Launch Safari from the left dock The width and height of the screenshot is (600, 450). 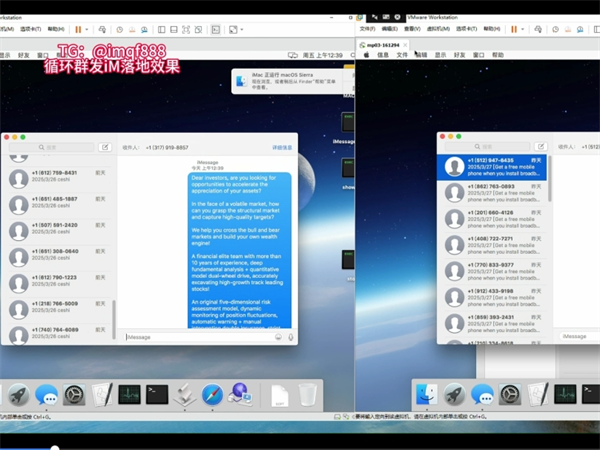pyautogui.click(x=211, y=395)
